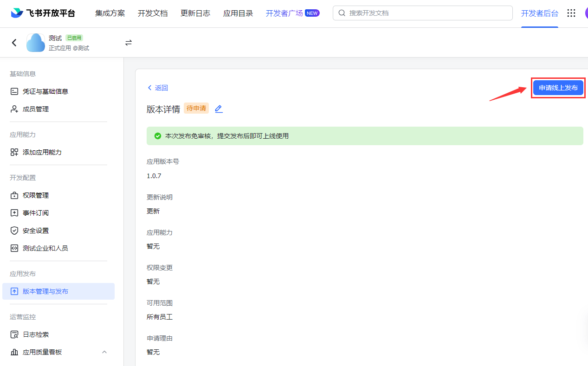This screenshot has height=366, width=588.
Task: Open 测试企业和人员 page
Action: [x=45, y=248]
